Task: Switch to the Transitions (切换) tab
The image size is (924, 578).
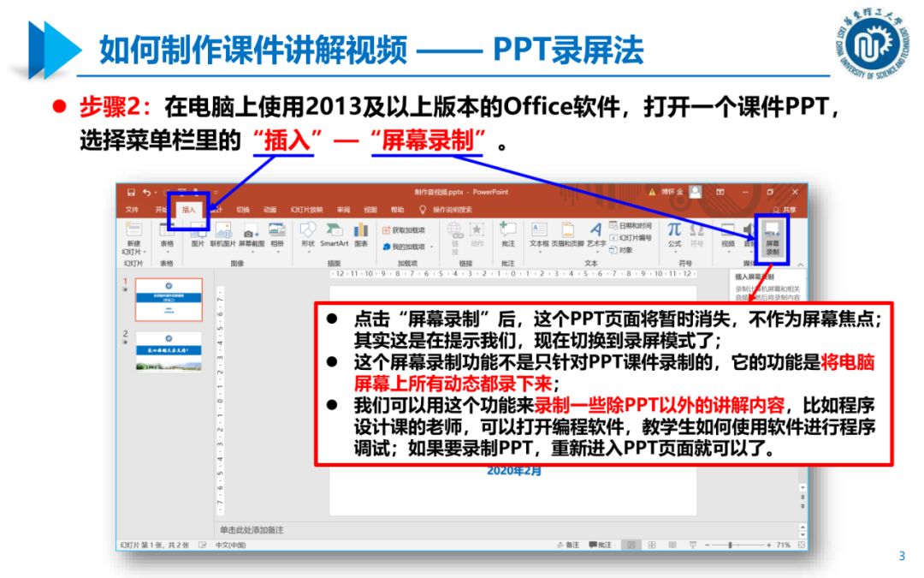Action: click(243, 210)
